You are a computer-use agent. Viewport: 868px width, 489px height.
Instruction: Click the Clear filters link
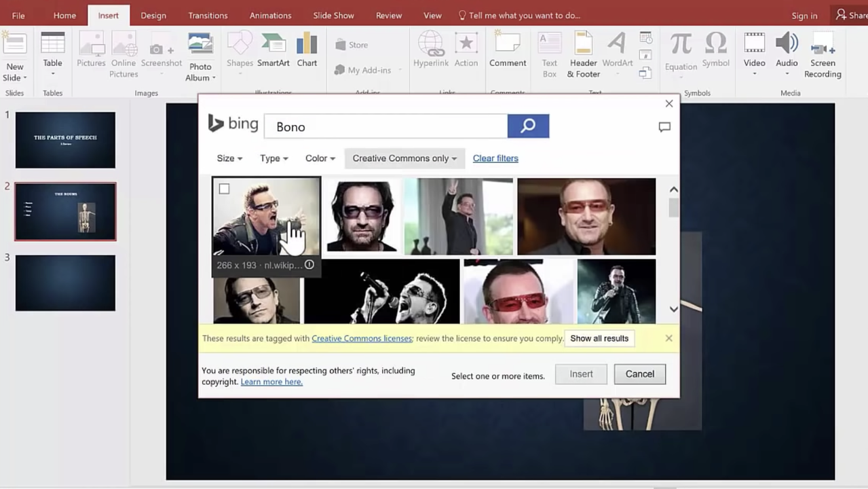[495, 158]
